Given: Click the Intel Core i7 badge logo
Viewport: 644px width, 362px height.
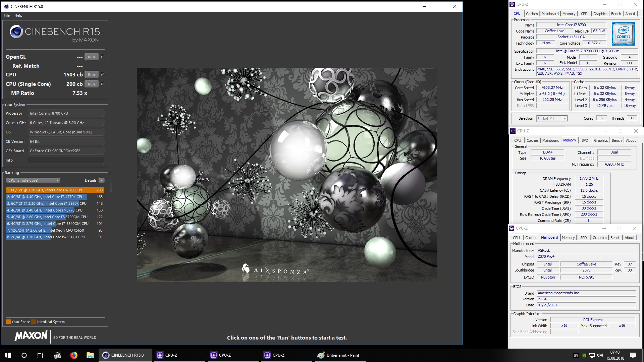Looking at the screenshot, I should point(623,34).
